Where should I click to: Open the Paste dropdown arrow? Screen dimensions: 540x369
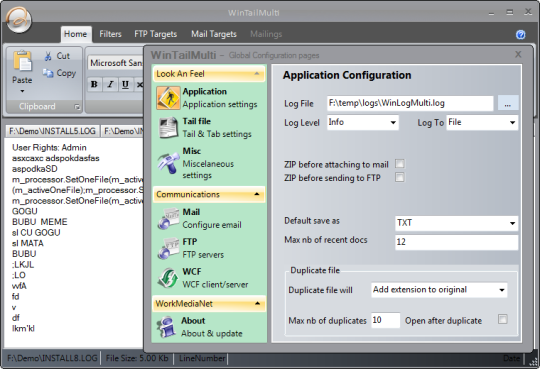coord(22,91)
